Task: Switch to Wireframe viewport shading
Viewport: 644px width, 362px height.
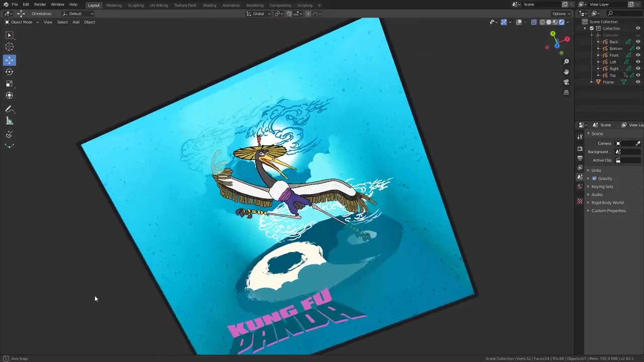Action: 542,22
